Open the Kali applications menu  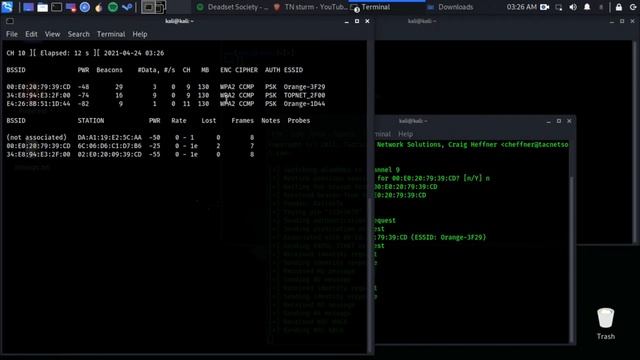pyautogui.click(x=7, y=7)
